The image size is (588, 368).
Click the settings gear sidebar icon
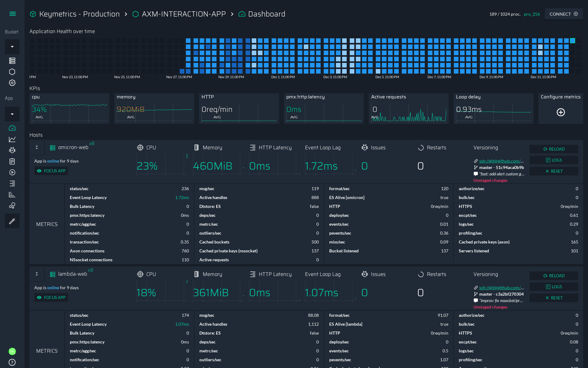click(x=12, y=83)
